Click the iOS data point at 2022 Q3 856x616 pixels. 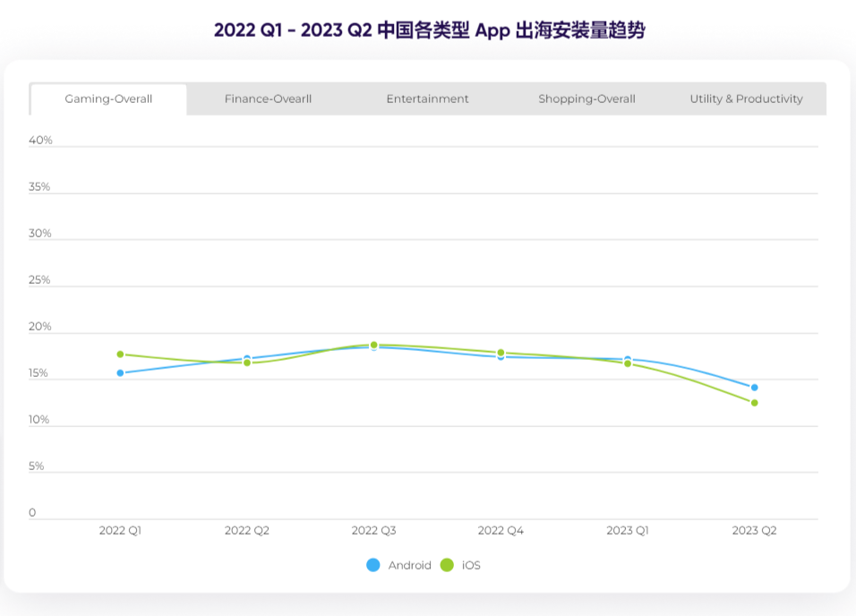[374, 345]
